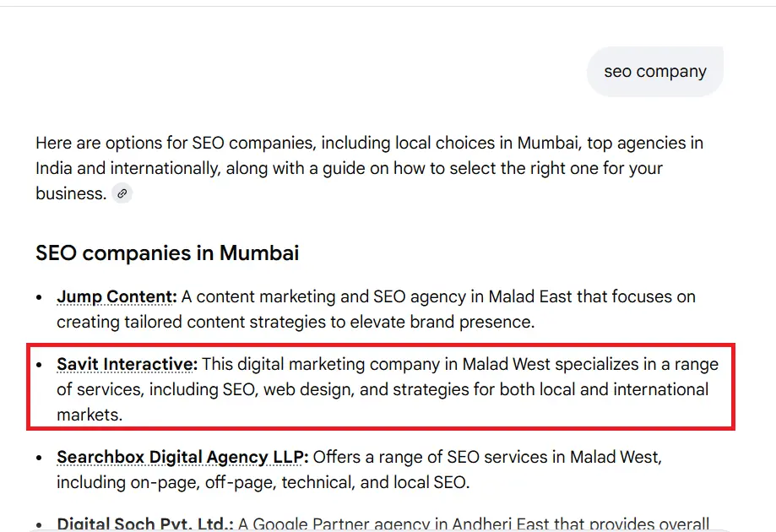The image size is (776, 532).
Task: Open the Searchbox Digital Agency LLP link
Action: click(182, 458)
